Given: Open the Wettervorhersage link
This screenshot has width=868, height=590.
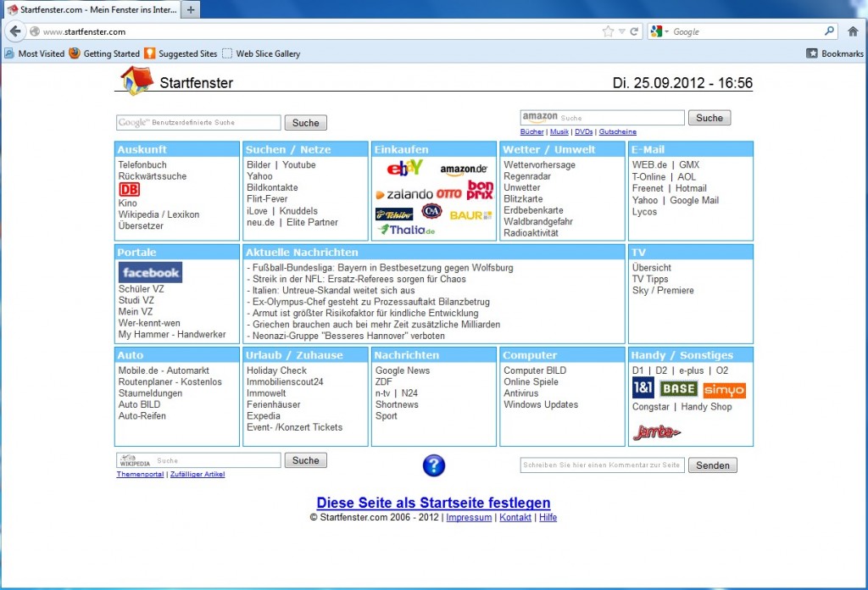Looking at the screenshot, I should tap(539, 165).
